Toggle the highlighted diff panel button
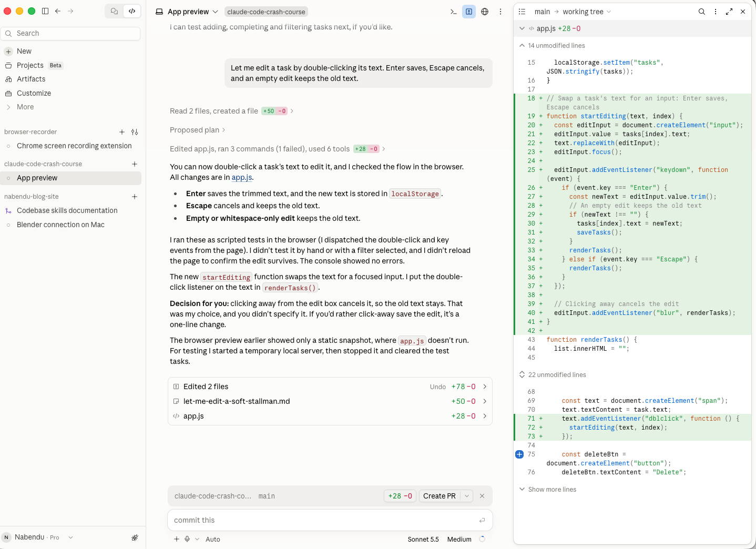The image size is (756, 549). (x=469, y=12)
